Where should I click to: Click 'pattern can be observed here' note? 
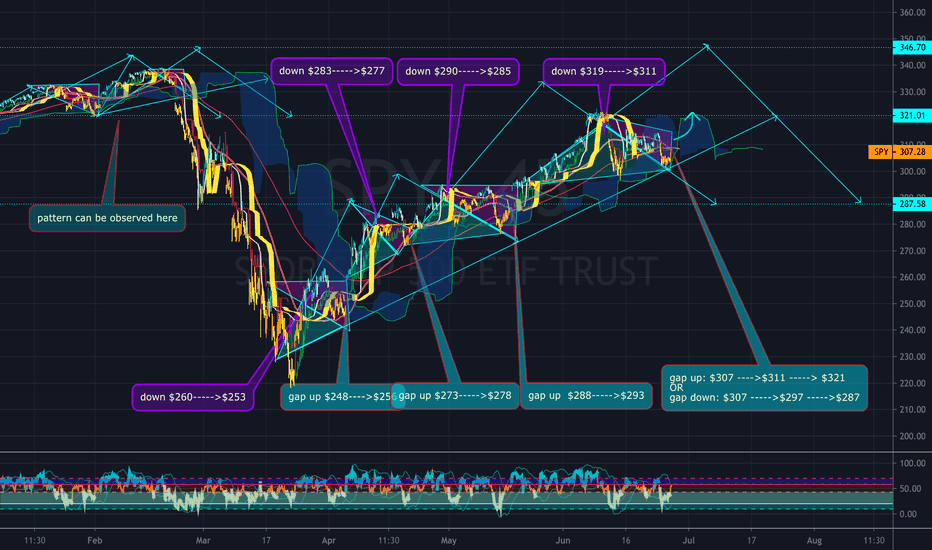[x=107, y=218]
